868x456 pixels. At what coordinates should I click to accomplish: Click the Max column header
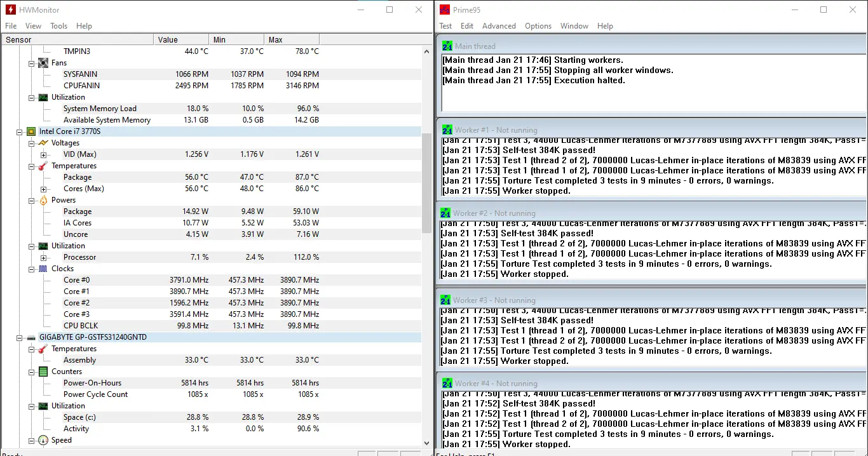(292, 39)
